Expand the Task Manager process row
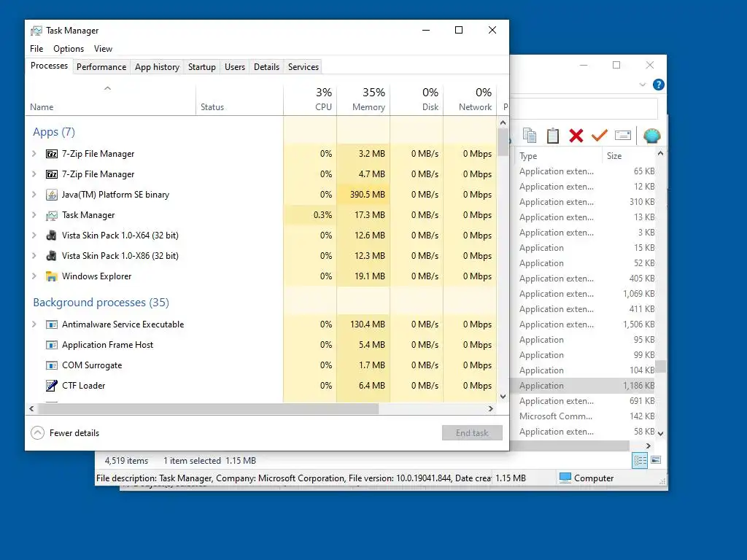747x560 pixels. (34, 215)
